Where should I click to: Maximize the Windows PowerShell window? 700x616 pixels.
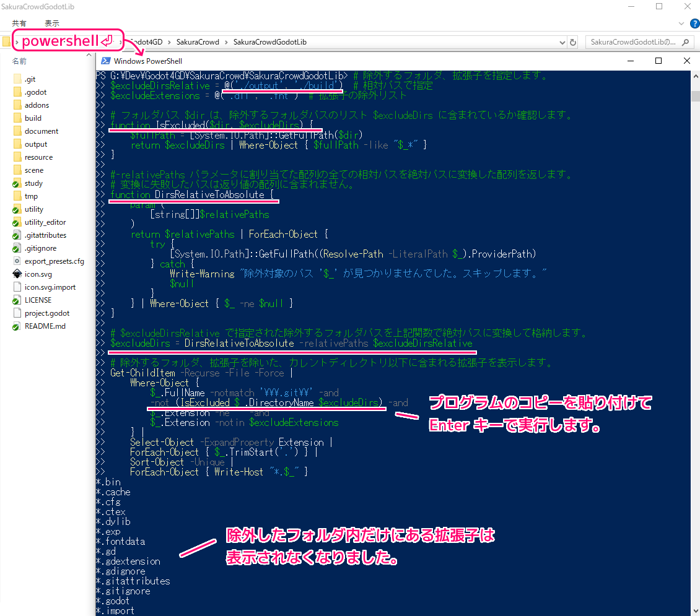[x=658, y=61]
